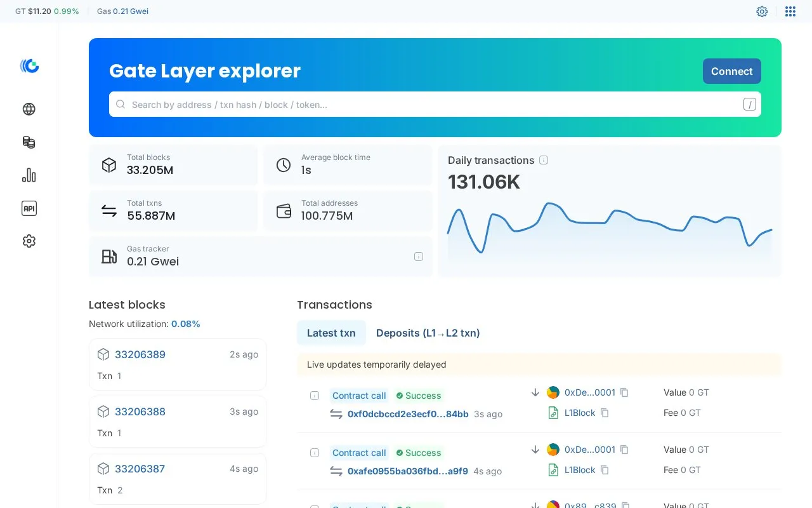
Task: Click Network utilization 0.08% value
Action: (x=186, y=324)
